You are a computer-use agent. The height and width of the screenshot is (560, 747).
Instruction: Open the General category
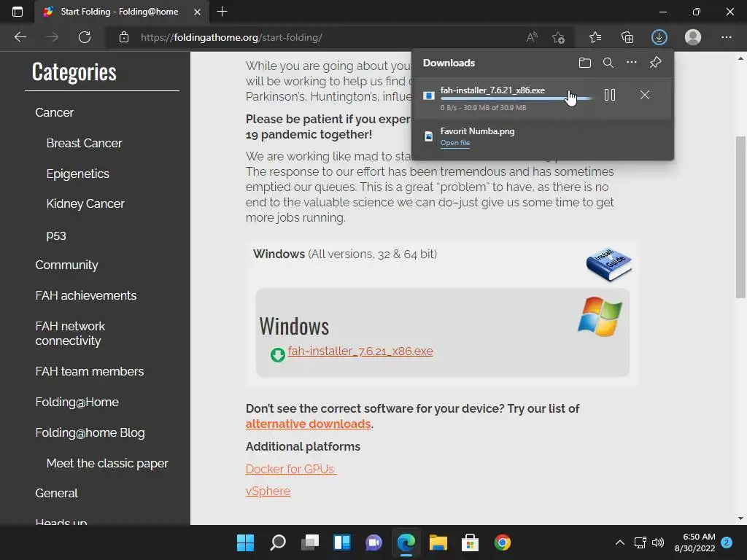[x=56, y=493]
